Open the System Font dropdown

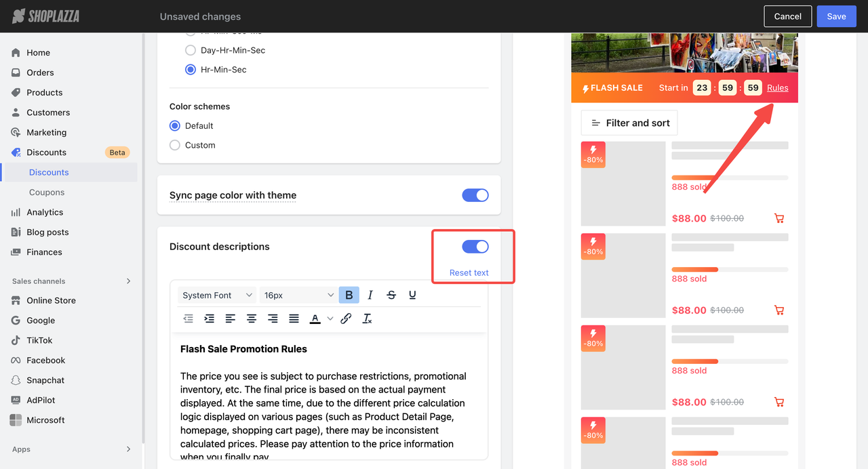(217, 295)
